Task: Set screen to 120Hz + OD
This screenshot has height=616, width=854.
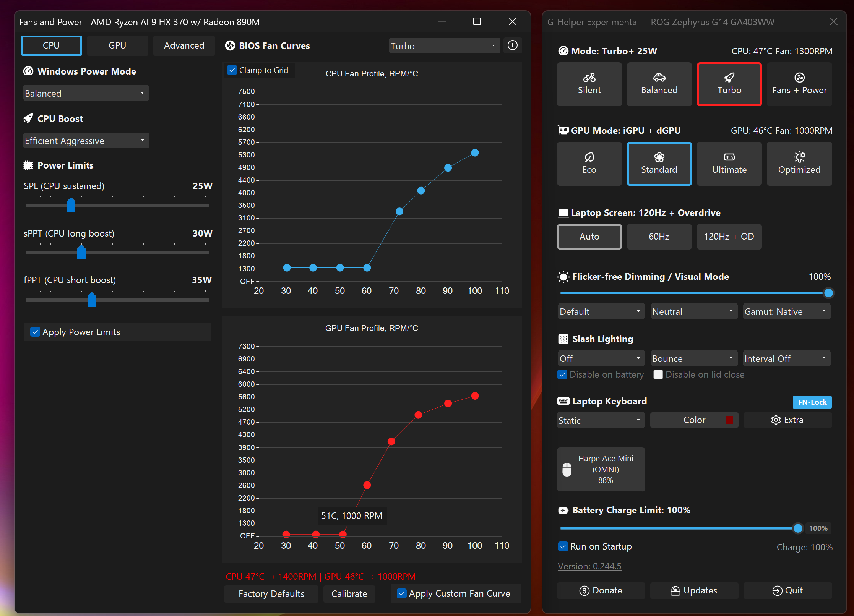Action: [729, 237]
